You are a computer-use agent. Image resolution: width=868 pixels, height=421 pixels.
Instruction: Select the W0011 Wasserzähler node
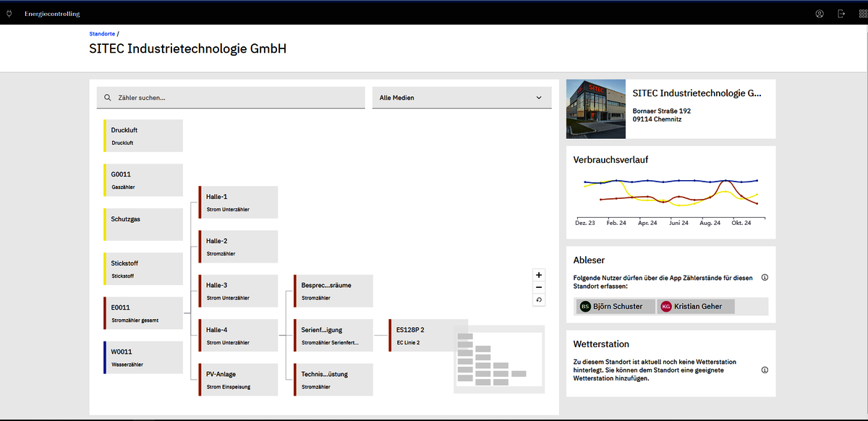[143, 357]
